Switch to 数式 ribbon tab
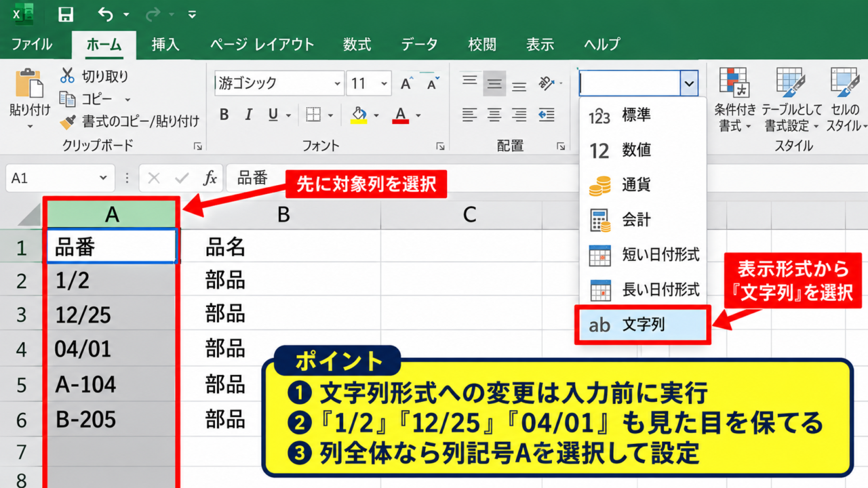 pyautogui.click(x=357, y=45)
